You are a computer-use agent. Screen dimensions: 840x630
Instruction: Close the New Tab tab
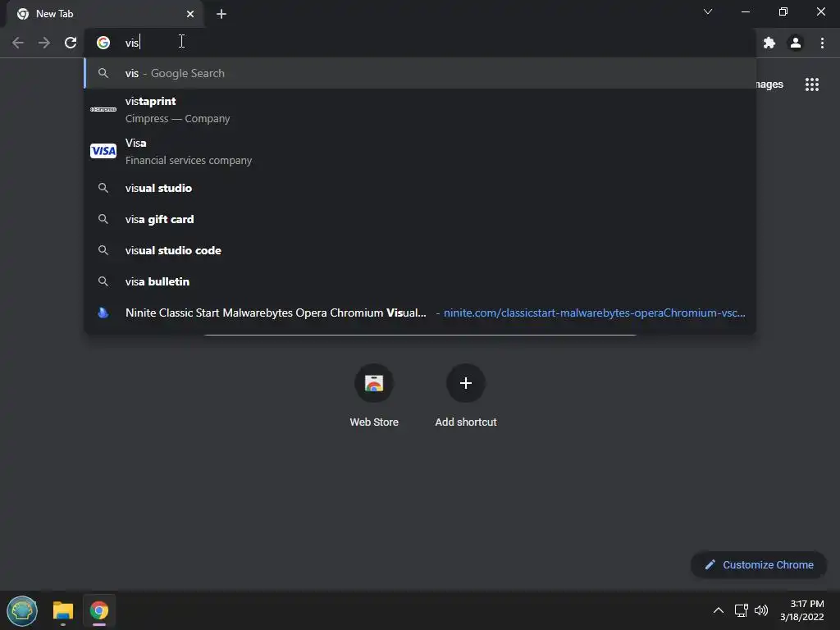[x=190, y=14]
